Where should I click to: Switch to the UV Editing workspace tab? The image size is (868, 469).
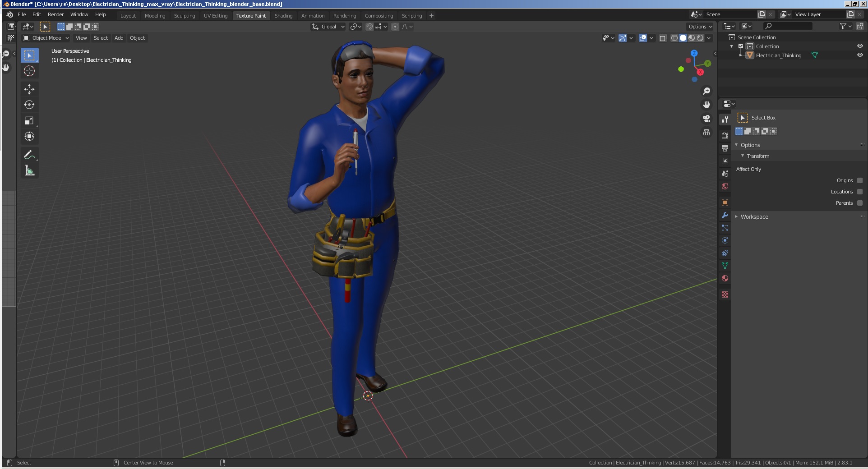coord(216,16)
